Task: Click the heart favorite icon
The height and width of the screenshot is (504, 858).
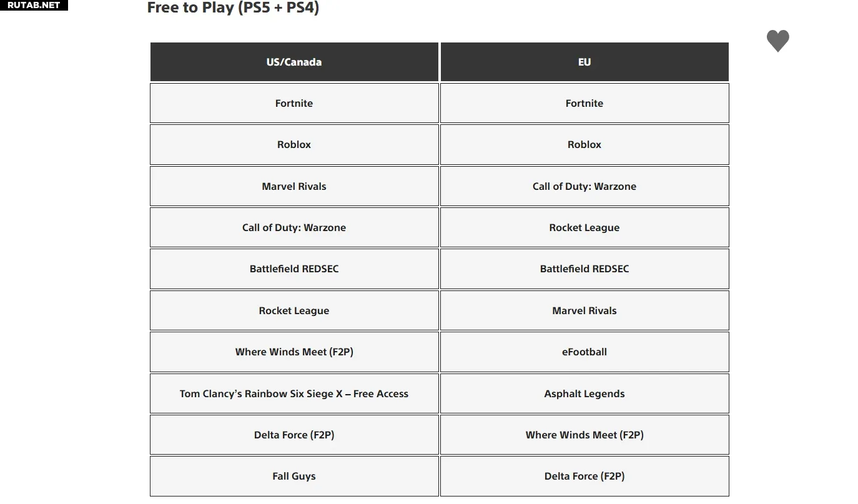Action: (x=777, y=41)
